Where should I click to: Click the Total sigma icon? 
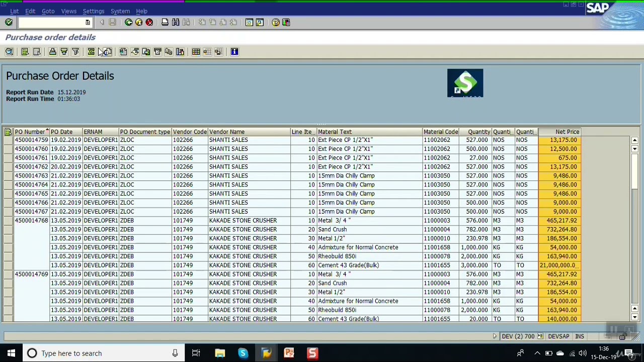point(91,52)
